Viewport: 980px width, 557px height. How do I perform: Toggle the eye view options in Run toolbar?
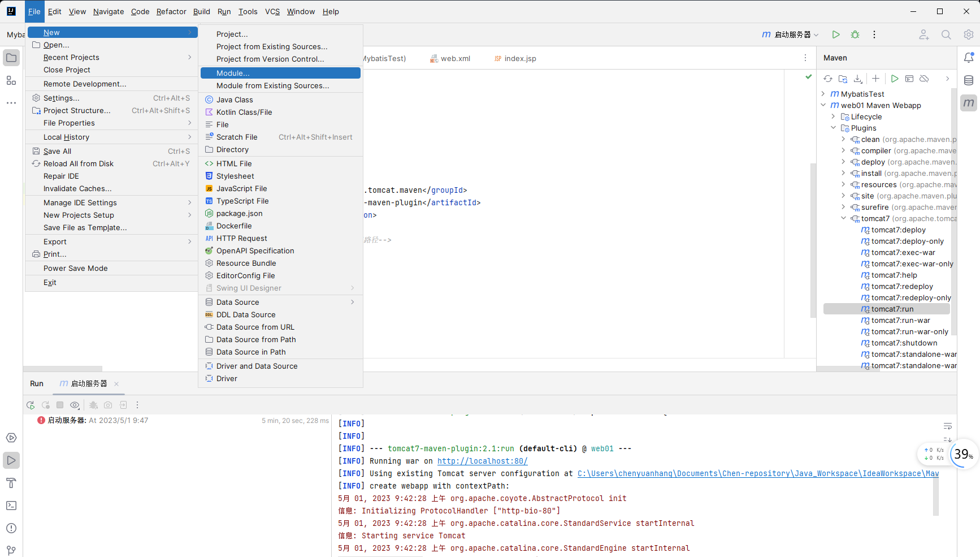[75, 405]
